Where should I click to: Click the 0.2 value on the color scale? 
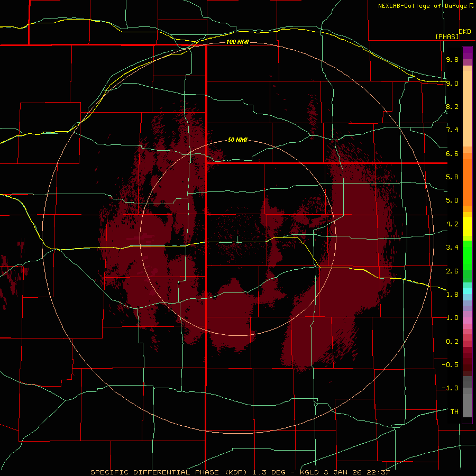click(452, 342)
